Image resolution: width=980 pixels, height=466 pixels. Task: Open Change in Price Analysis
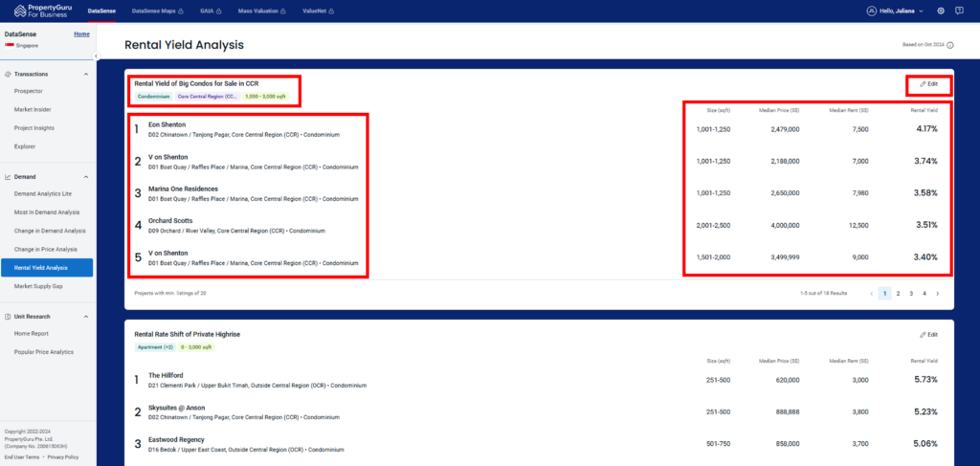[47, 249]
